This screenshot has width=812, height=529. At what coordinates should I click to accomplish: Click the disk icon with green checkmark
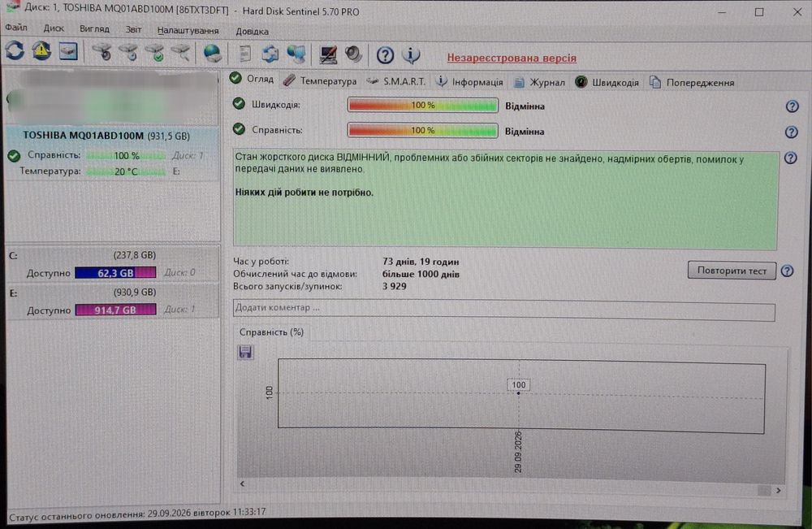[x=155, y=52]
